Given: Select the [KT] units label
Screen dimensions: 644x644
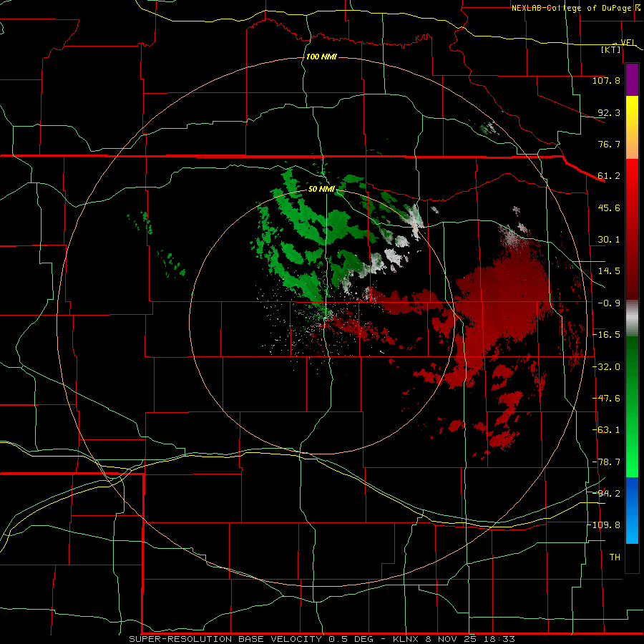Looking at the screenshot, I should point(611,49).
